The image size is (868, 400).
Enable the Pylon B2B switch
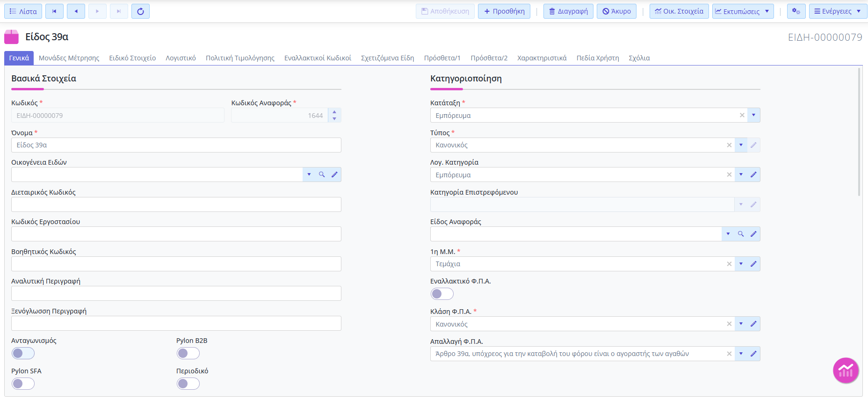(x=188, y=353)
